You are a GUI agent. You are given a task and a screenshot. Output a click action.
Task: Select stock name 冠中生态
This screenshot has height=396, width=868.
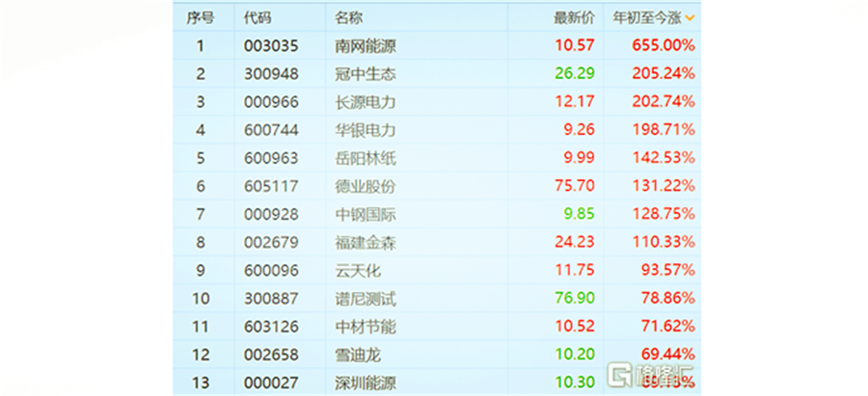pyautogui.click(x=366, y=74)
